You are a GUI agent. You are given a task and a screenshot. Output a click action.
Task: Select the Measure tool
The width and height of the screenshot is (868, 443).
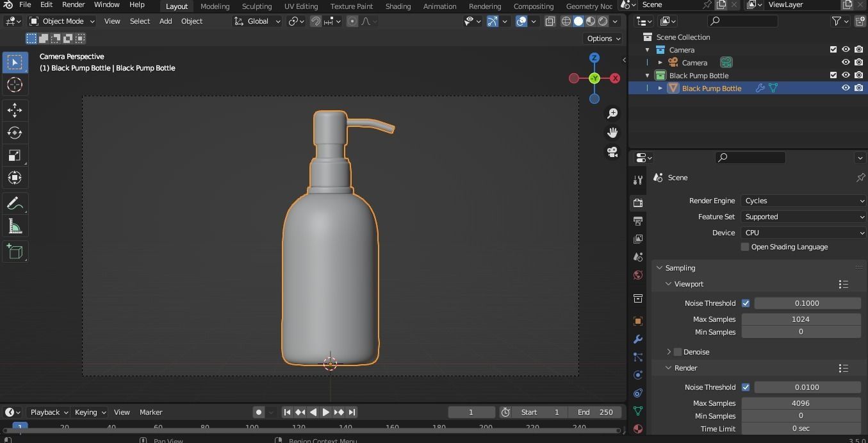pos(15,226)
